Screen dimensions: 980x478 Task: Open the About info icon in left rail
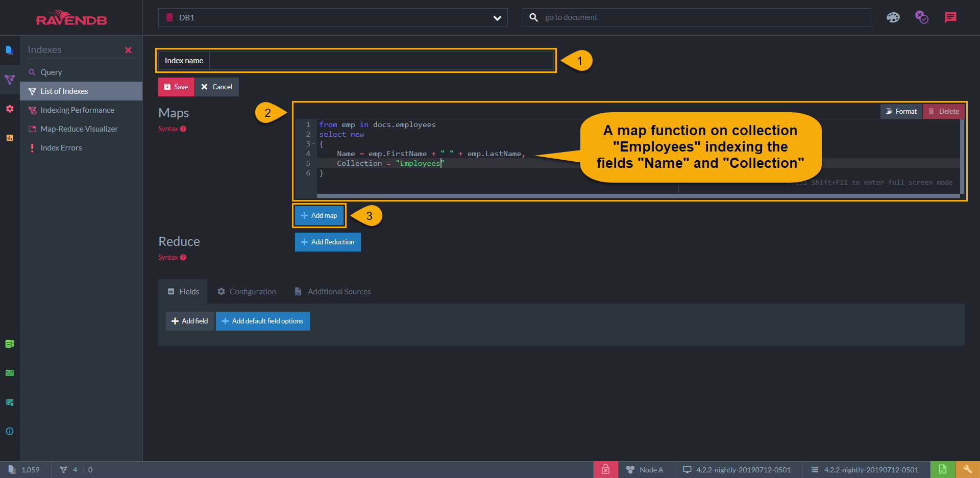[10, 431]
